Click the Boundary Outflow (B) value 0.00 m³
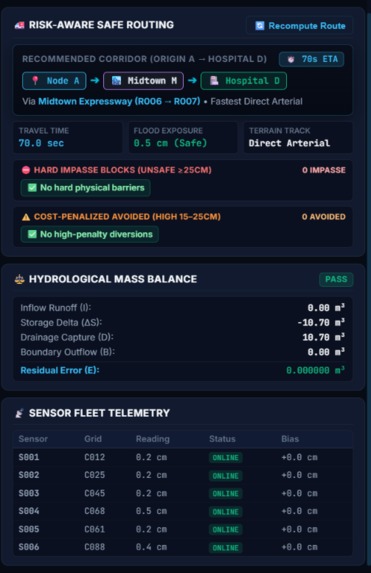Viewport: 371px width, 573px height. pos(326,352)
